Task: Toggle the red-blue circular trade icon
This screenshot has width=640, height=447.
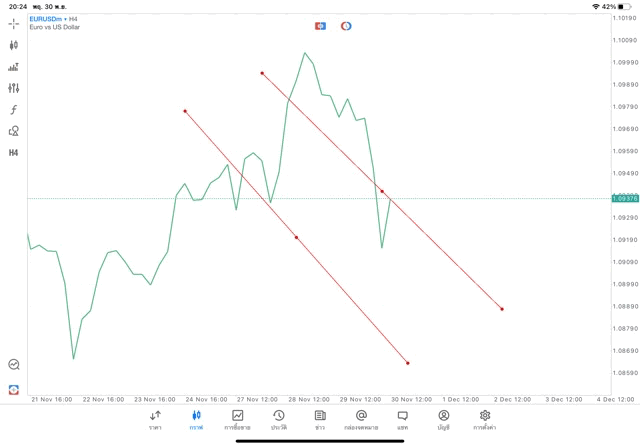Action: [346, 26]
